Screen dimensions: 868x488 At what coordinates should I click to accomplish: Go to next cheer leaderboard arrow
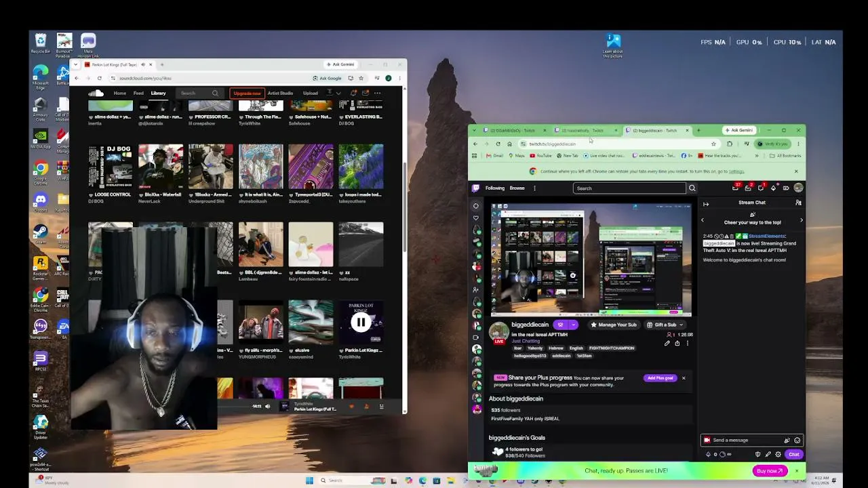[801, 220]
